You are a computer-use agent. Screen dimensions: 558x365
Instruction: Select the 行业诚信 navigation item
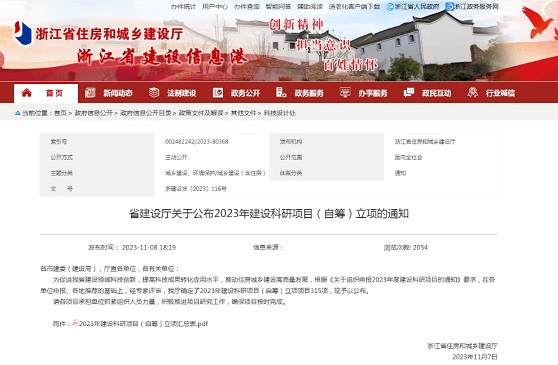pos(500,93)
